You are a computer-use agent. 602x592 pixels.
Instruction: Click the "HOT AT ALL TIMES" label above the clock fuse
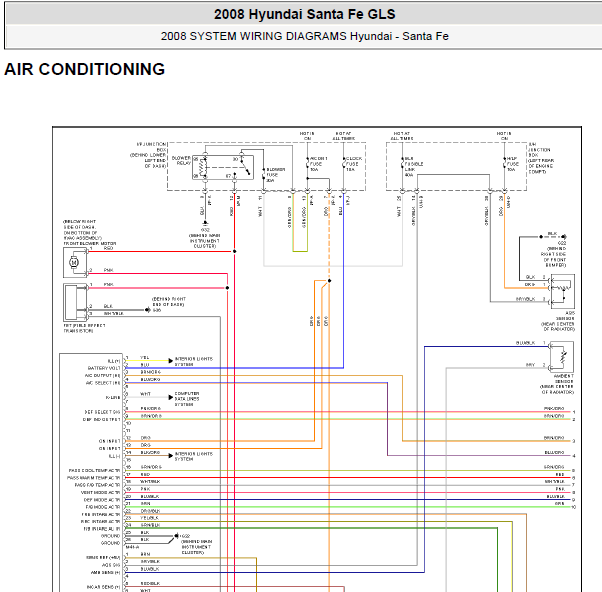click(x=344, y=136)
